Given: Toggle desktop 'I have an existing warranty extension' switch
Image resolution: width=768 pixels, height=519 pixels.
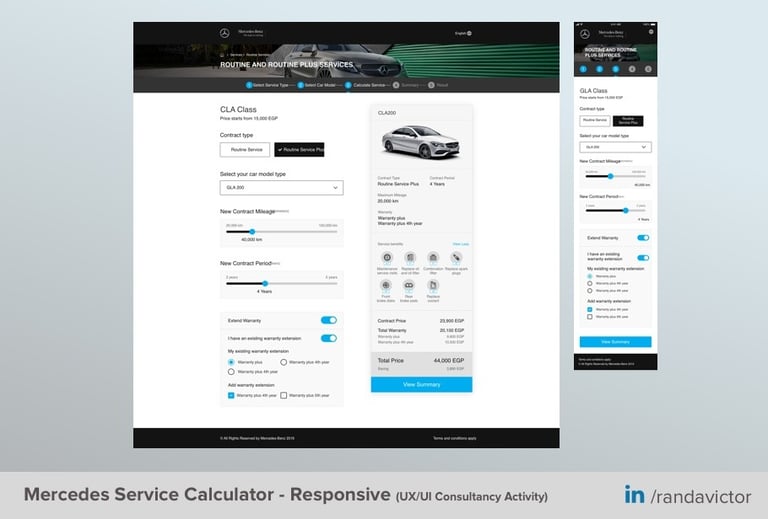Looking at the screenshot, I should pyautogui.click(x=329, y=338).
